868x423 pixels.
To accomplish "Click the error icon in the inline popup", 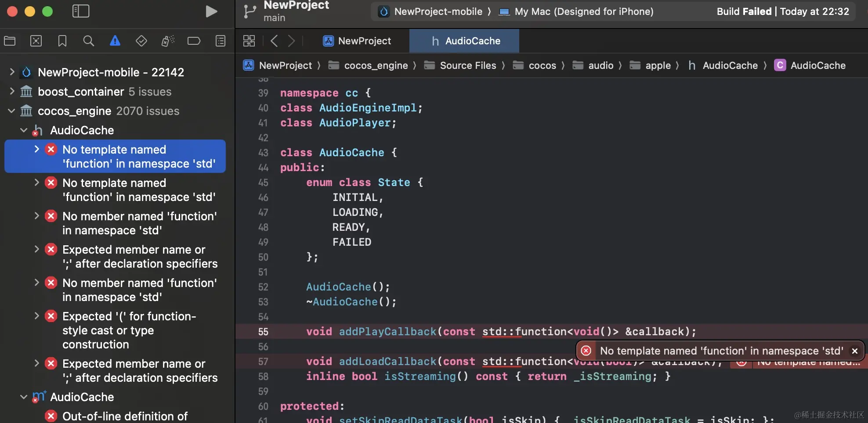I will point(586,351).
